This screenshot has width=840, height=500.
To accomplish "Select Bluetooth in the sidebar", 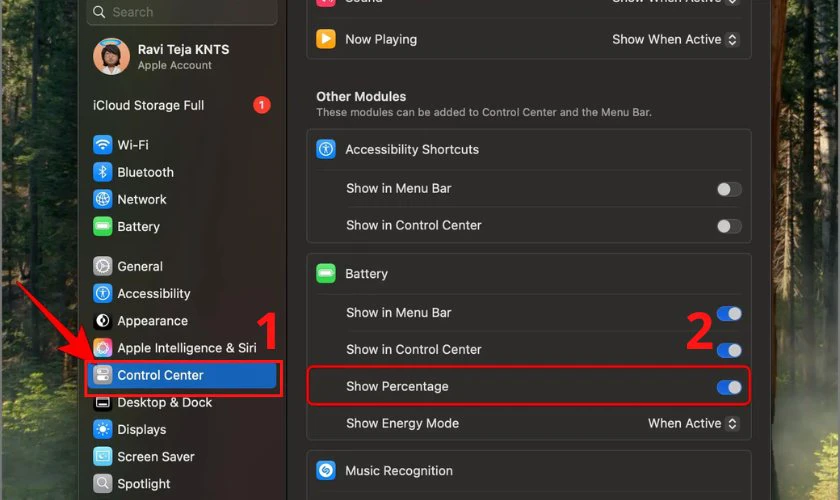I will (x=182, y=172).
